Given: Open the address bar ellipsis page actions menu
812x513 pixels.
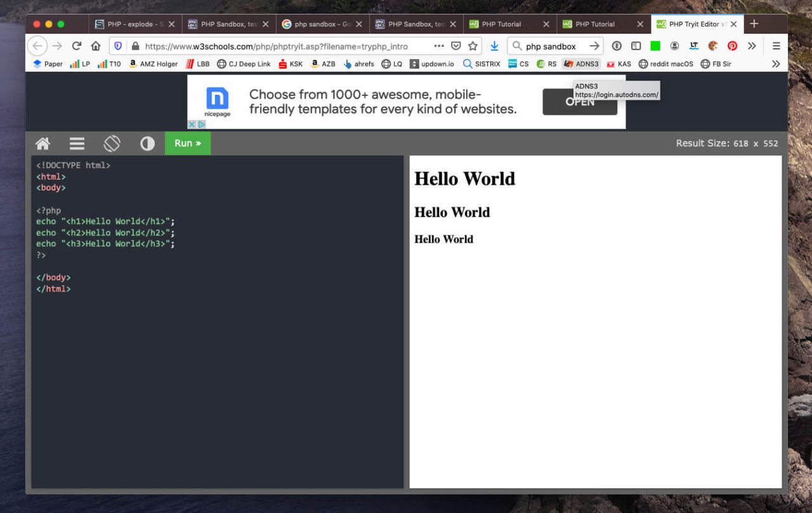Looking at the screenshot, I should (438, 46).
